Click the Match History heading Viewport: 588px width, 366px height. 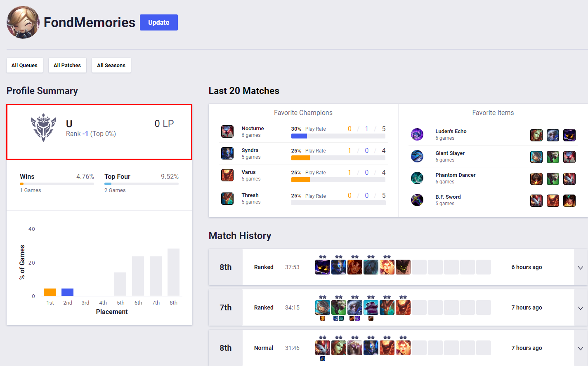click(240, 236)
